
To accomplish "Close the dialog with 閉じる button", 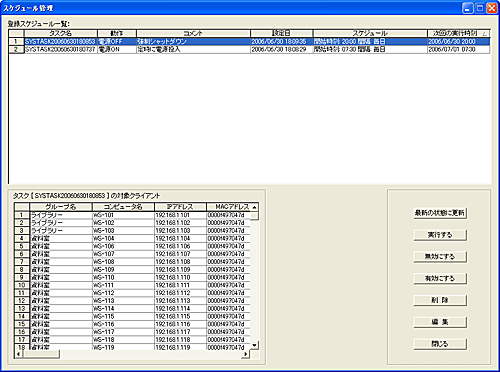I will point(440,344).
